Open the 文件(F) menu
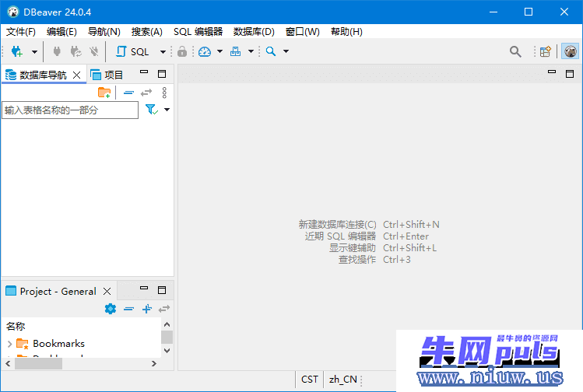The width and height of the screenshot is (583, 392). click(x=21, y=32)
